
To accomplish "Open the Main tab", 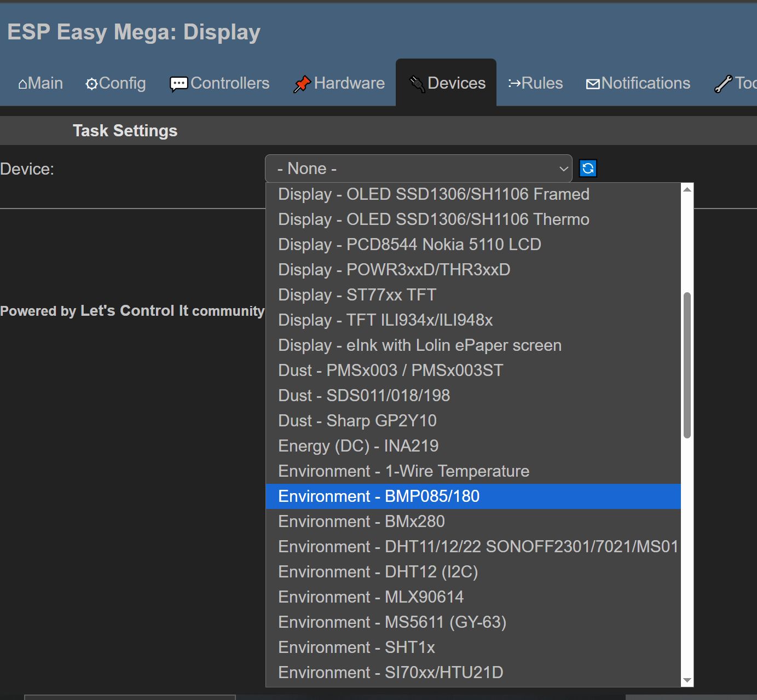I will click(x=41, y=83).
